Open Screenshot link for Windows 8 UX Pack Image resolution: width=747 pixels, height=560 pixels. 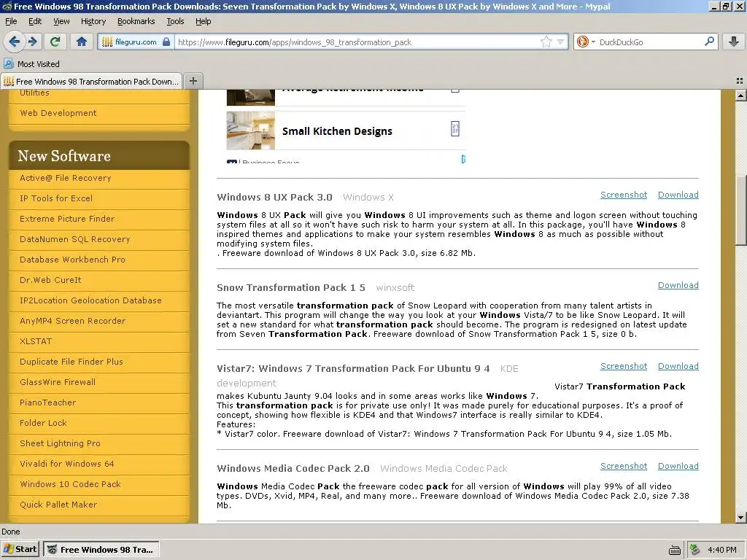click(x=624, y=195)
